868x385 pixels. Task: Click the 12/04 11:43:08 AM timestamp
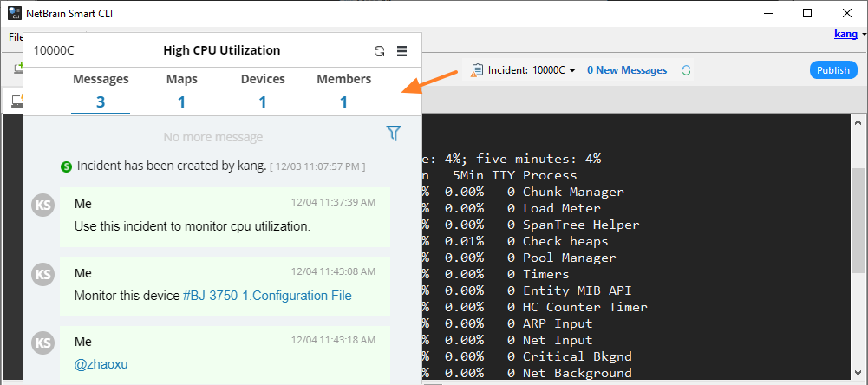333,271
